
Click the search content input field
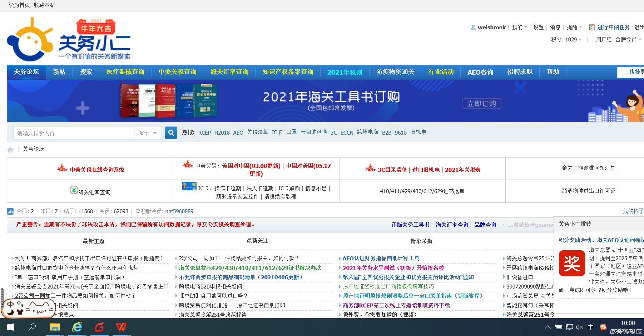coord(74,133)
